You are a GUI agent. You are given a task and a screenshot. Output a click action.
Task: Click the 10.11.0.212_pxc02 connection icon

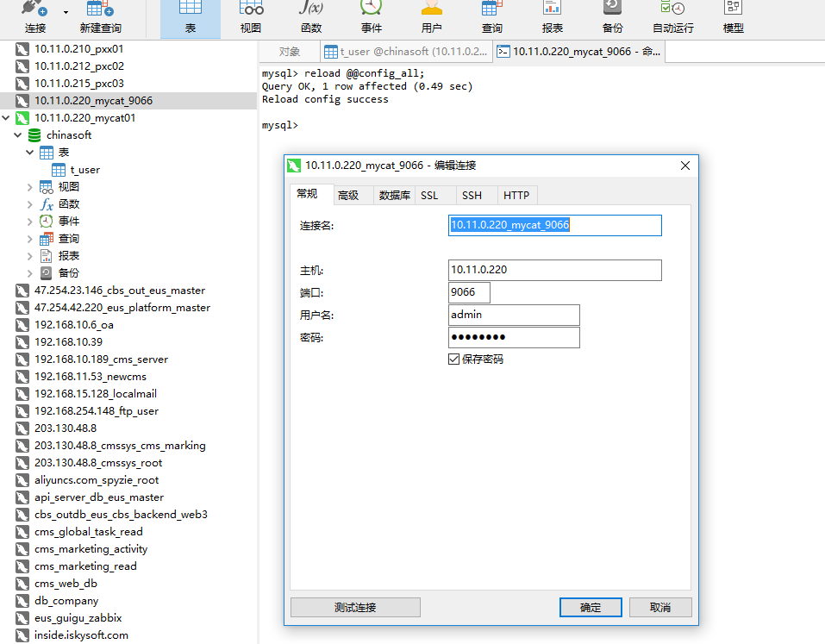pyautogui.click(x=22, y=66)
